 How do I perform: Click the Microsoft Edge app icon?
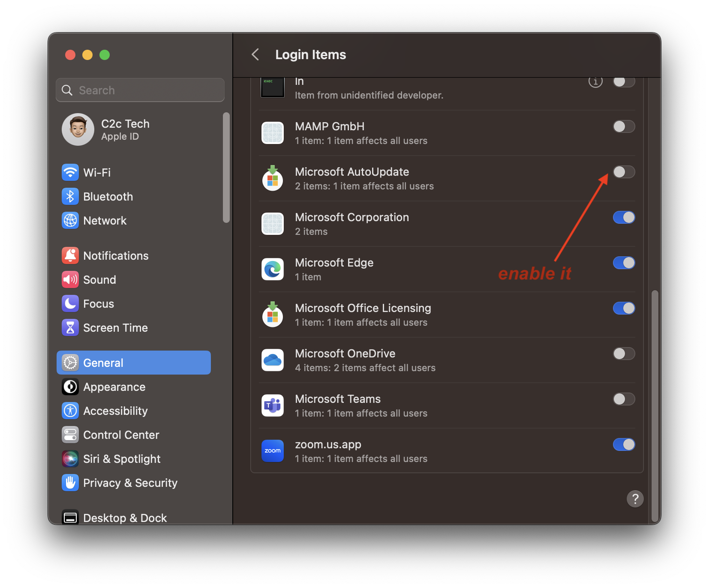[273, 269]
